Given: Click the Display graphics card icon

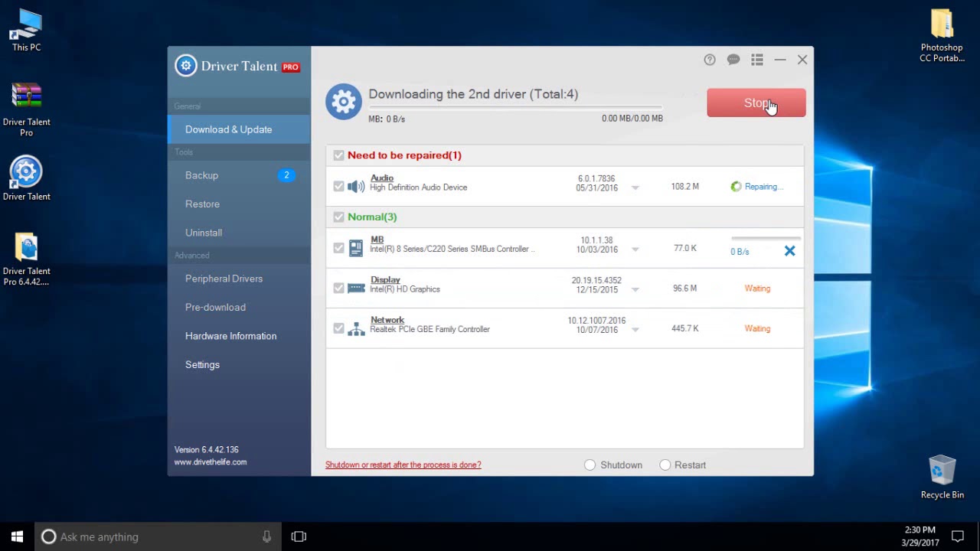Looking at the screenshot, I should [x=356, y=289].
